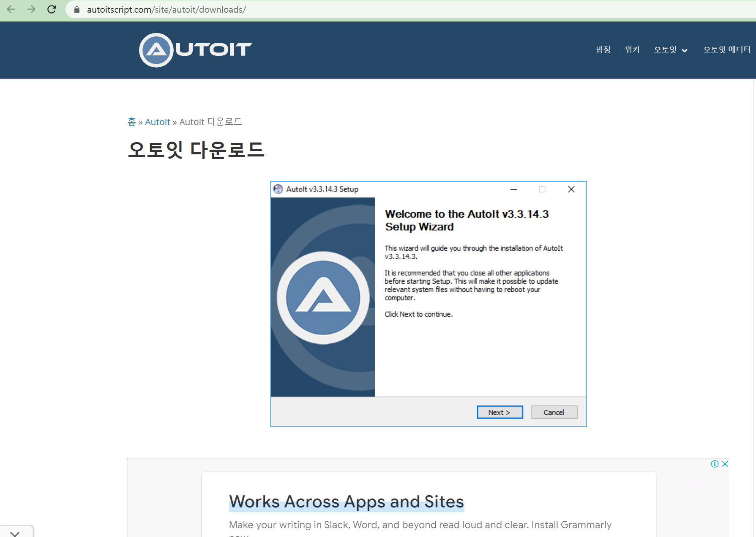Minimize the AutoIt Setup window
This screenshot has width=756, height=537.
click(x=514, y=189)
